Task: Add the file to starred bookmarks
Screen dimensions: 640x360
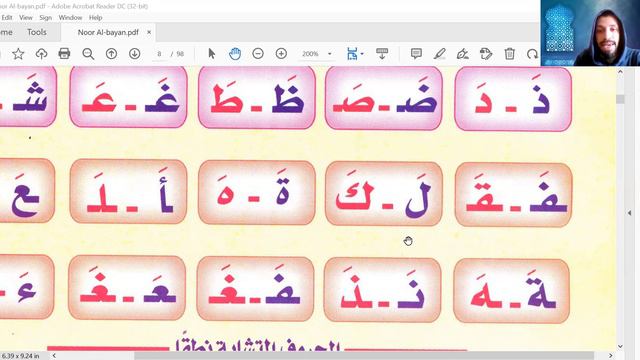Action: [x=18, y=54]
